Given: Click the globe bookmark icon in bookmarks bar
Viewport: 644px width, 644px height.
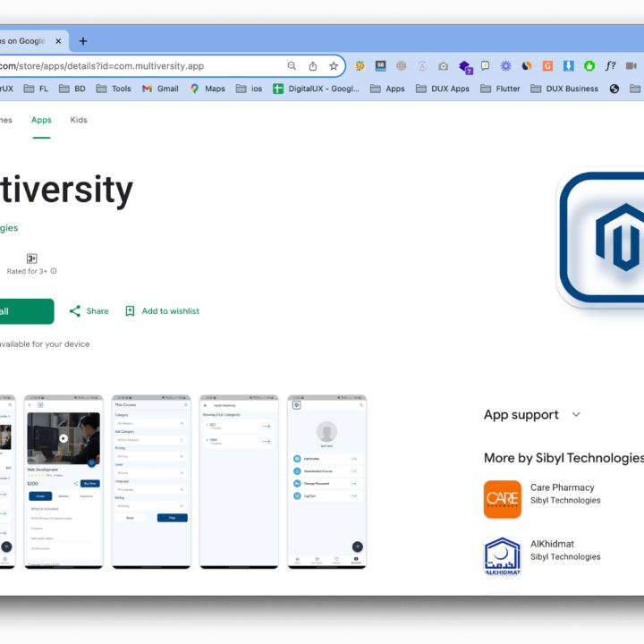Looking at the screenshot, I should [614, 89].
